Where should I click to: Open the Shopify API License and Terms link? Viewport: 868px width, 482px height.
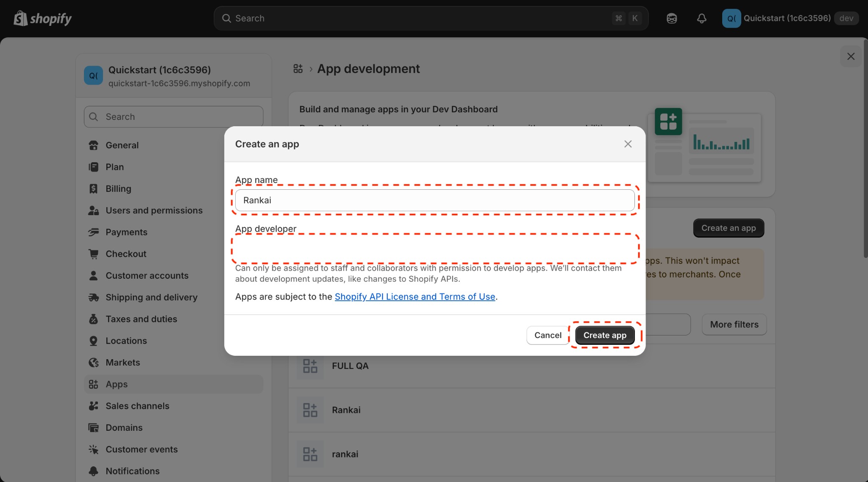coord(415,296)
